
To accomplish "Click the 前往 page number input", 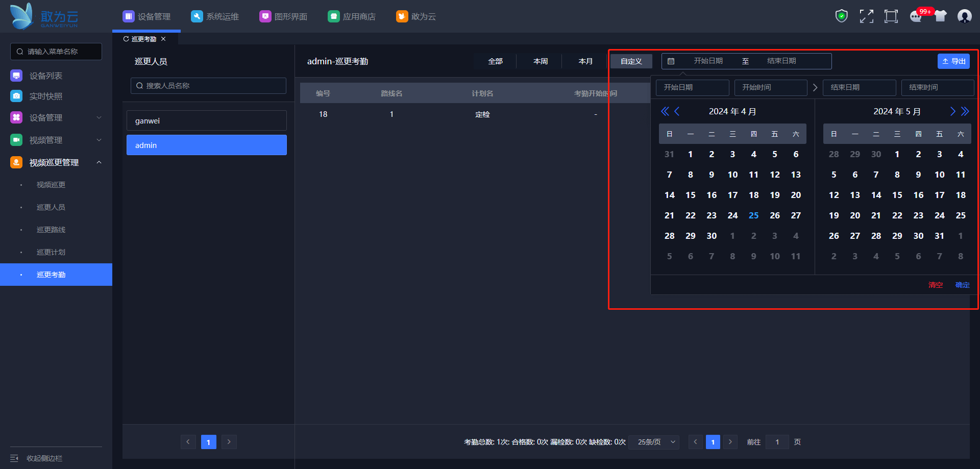I will click(777, 442).
